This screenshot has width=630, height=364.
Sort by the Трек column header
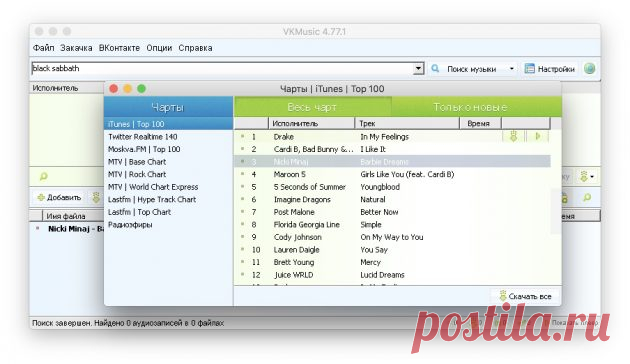pos(407,123)
